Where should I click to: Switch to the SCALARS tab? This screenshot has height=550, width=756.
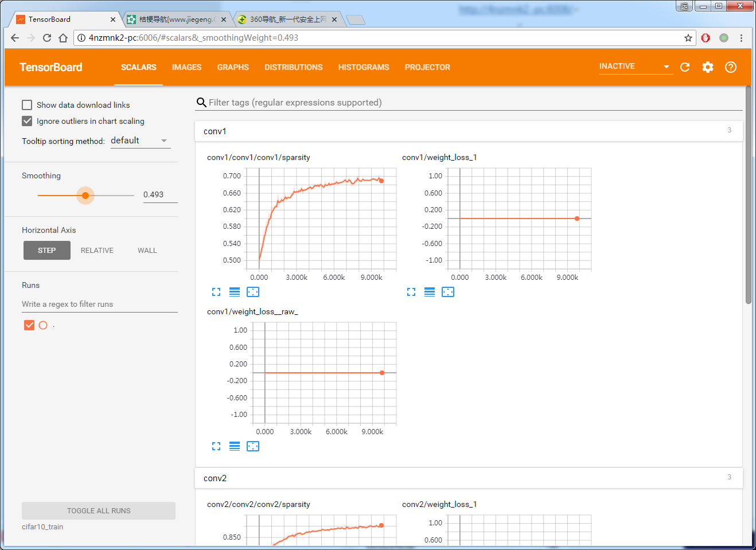pyautogui.click(x=138, y=67)
